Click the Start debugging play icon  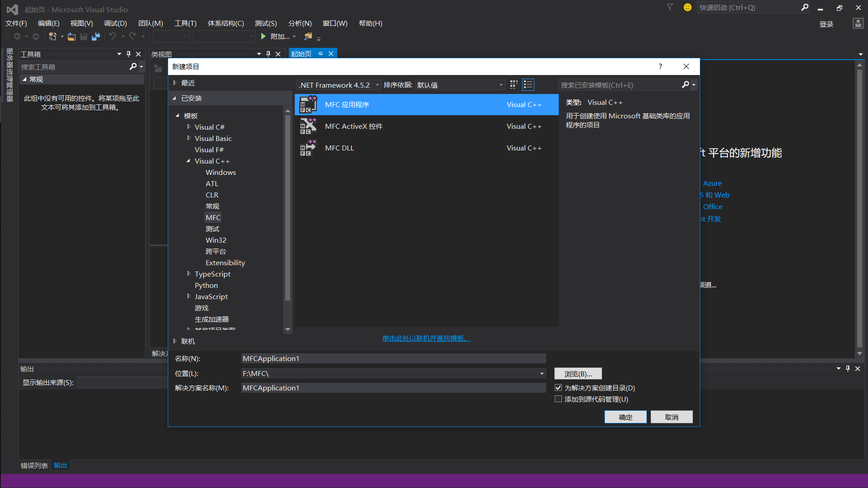point(263,37)
